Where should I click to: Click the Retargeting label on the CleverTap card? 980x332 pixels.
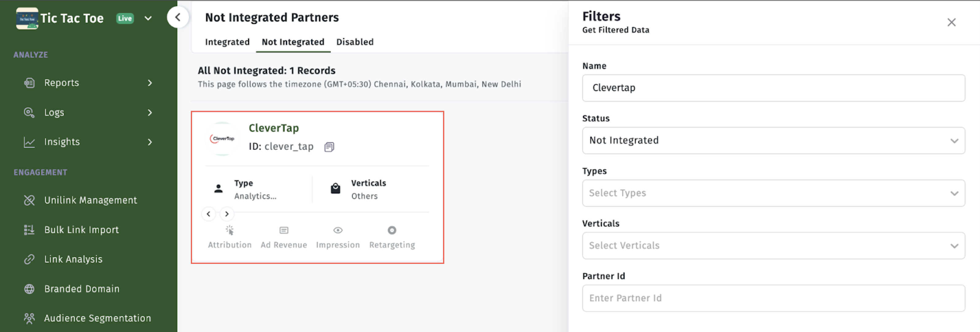pyautogui.click(x=392, y=245)
